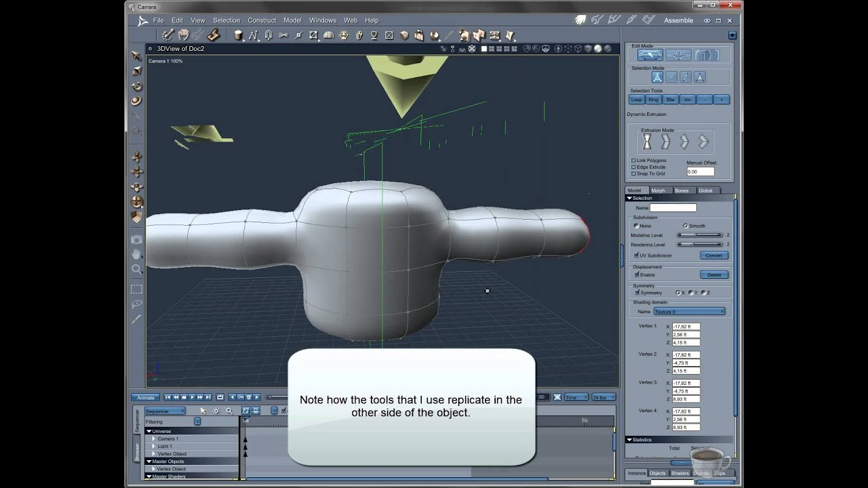Adjust the Modeling Level slider
Screen dimensions: 868x488
pyautogui.click(x=700, y=235)
